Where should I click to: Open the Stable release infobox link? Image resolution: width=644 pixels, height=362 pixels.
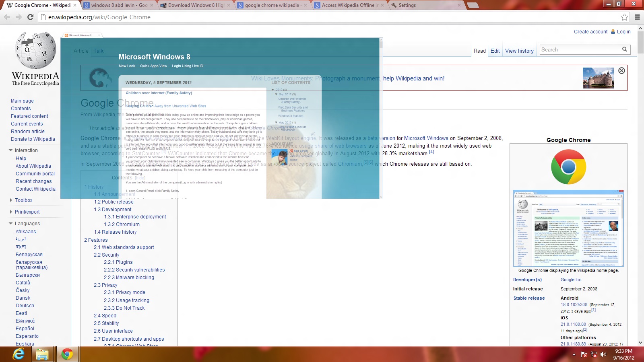(x=529, y=298)
